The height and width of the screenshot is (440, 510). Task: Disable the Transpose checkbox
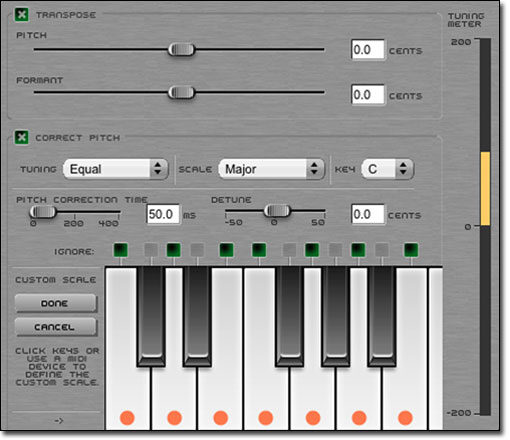pos(22,15)
